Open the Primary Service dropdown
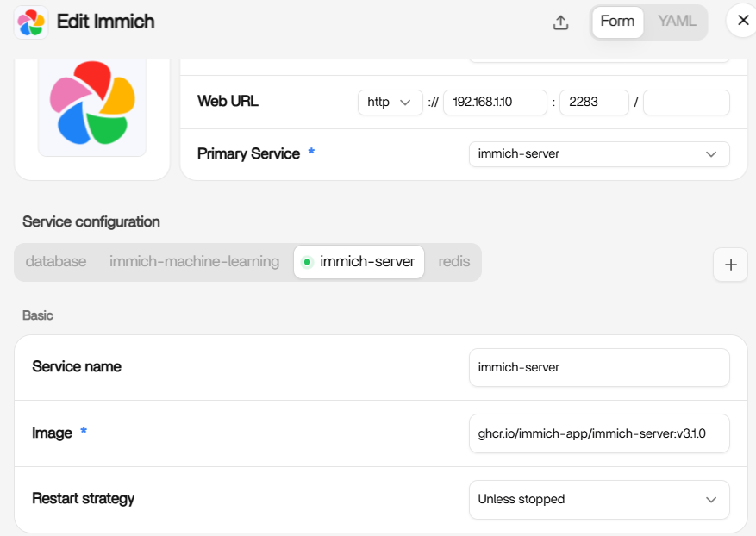The width and height of the screenshot is (756, 536). click(x=599, y=154)
